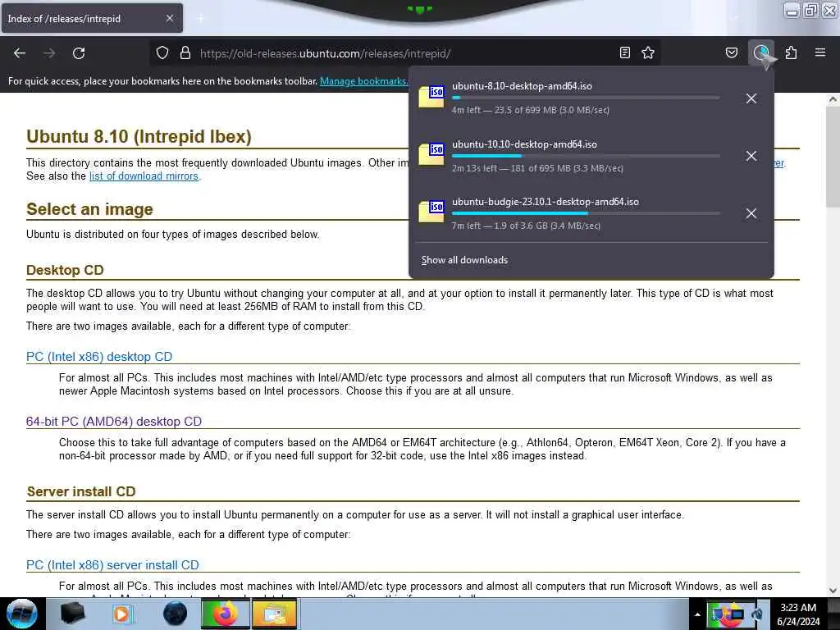Open a new tab with plus button
Image resolution: width=840 pixels, height=630 pixels.
pos(201,18)
